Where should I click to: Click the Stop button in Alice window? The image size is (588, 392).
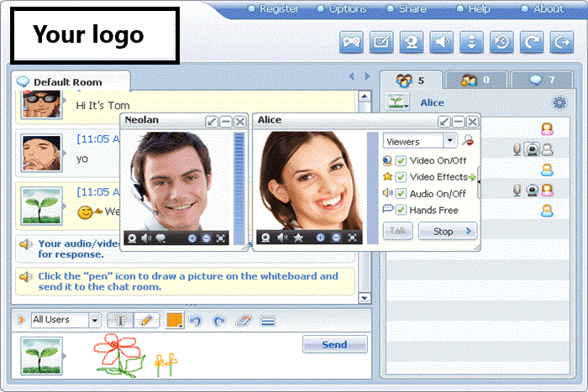447,231
